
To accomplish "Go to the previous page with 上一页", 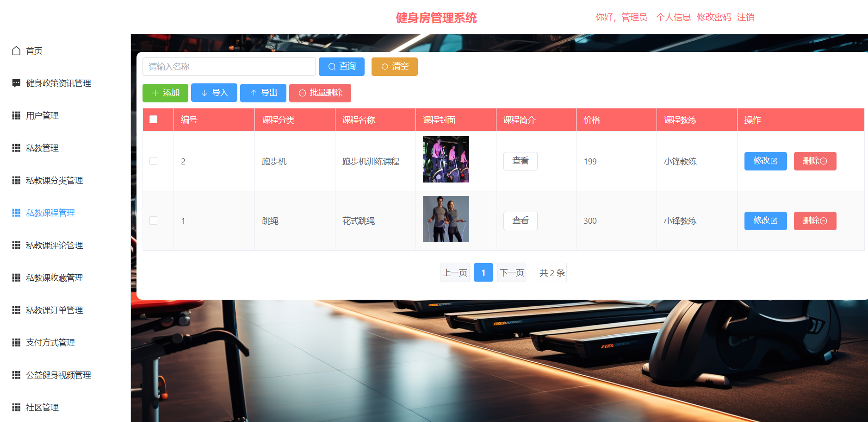I will click(x=455, y=273).
